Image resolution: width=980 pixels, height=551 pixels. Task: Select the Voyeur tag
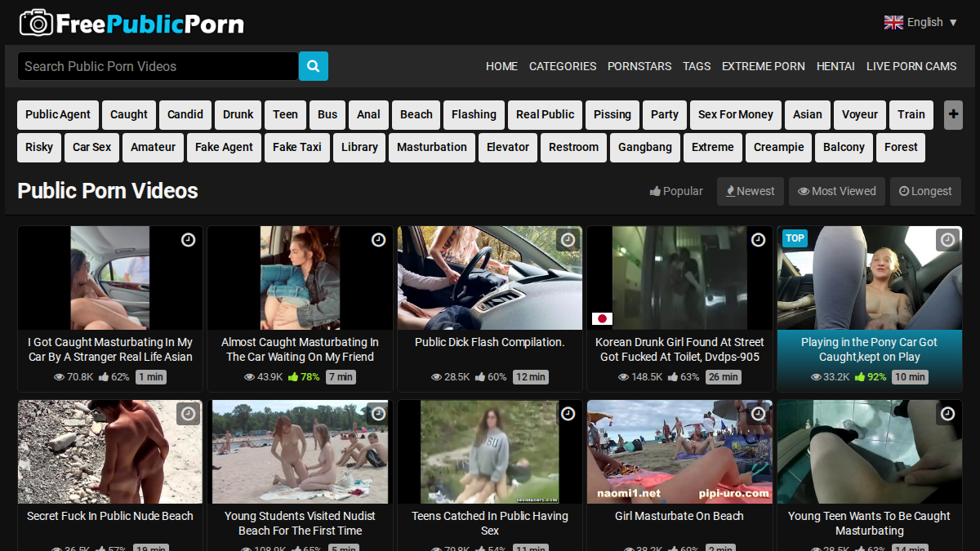coord(860,115)
